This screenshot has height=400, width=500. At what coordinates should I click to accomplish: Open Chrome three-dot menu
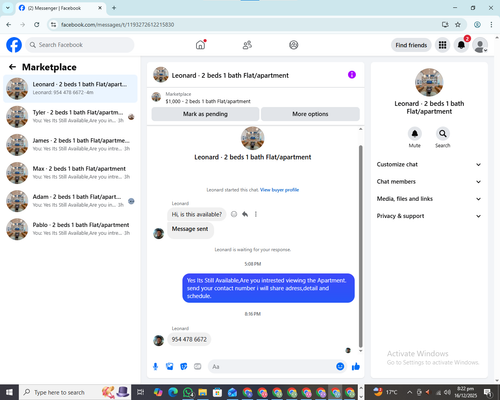click(491, 25)
